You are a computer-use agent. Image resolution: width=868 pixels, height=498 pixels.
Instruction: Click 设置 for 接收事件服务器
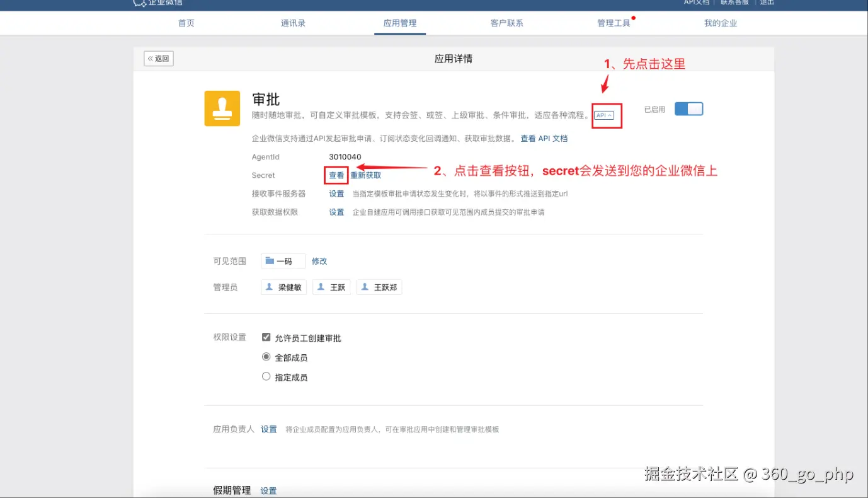[x=336, y=194]
